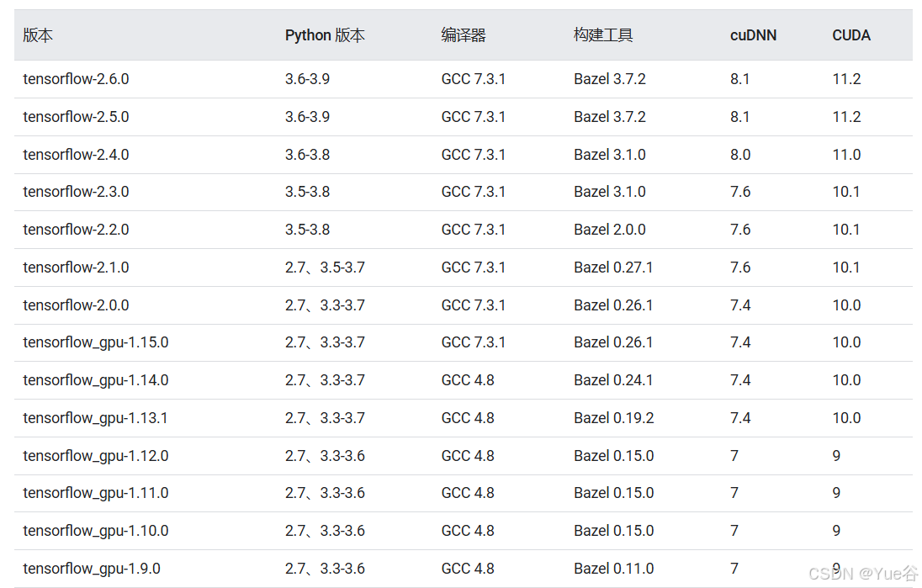The height and width of the screenshot is (588, 922).
Task: Click Bazel 3.1.0 in tensorflow-2.4.0 row
Action: 610,155
